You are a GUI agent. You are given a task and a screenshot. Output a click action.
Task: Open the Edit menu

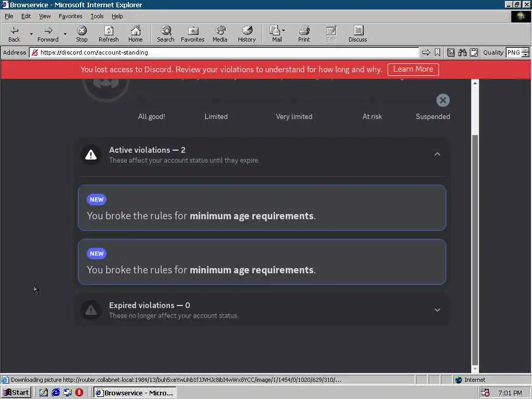[26, 16]
